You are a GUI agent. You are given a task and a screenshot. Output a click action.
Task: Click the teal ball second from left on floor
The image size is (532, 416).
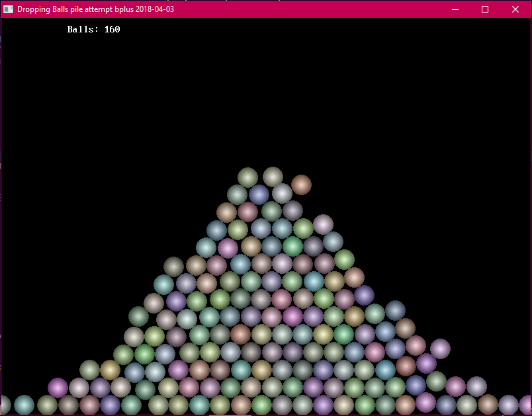pos(24,405)
